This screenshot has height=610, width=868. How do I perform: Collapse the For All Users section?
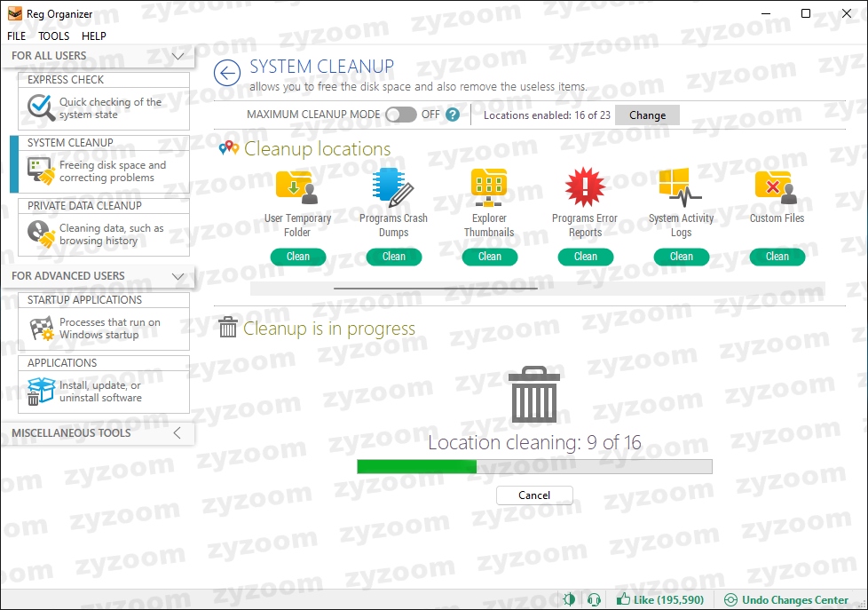pyautogui.click(x=178, y=56)
